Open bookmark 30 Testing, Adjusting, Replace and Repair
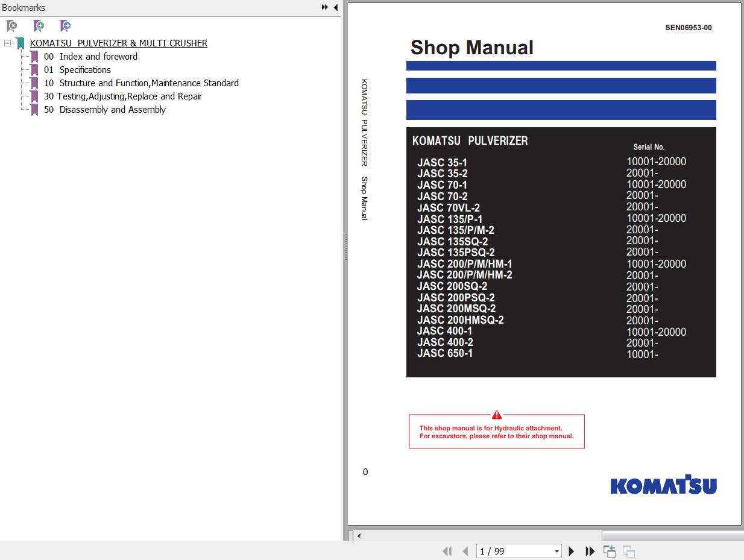Screen dimensions: 744x560 pyautogui.click(x=122, y=96)
